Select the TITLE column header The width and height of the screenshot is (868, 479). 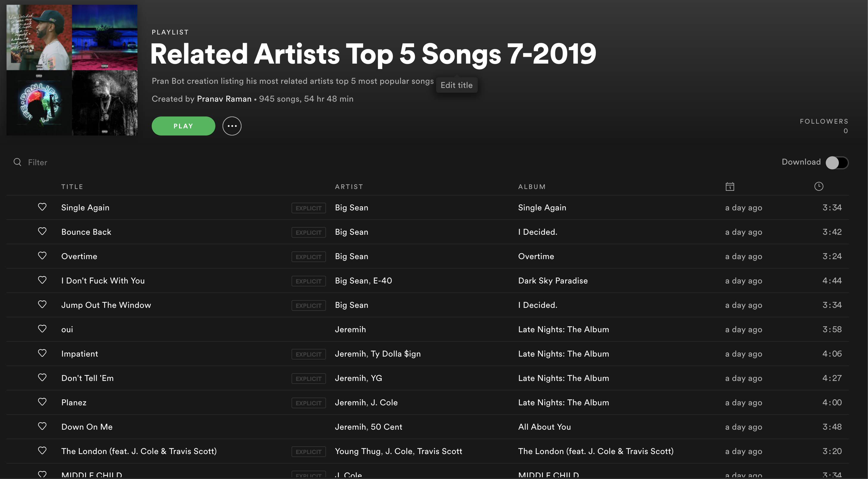(72, 186)
